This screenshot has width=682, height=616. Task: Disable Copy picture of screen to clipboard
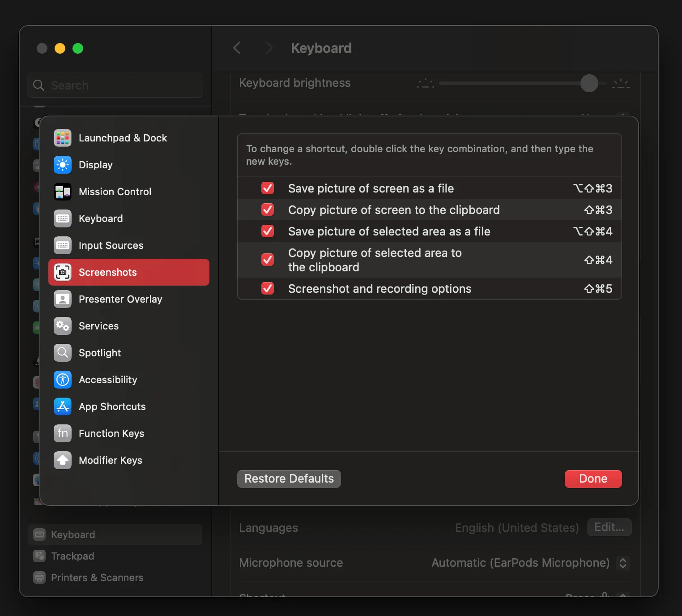click(x=268, y=210)
